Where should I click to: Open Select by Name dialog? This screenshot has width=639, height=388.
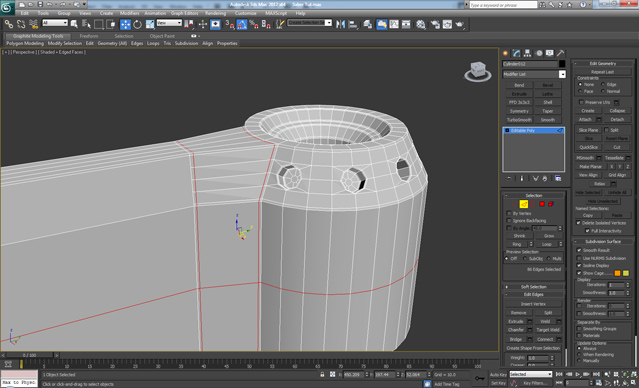pos(86,24)
